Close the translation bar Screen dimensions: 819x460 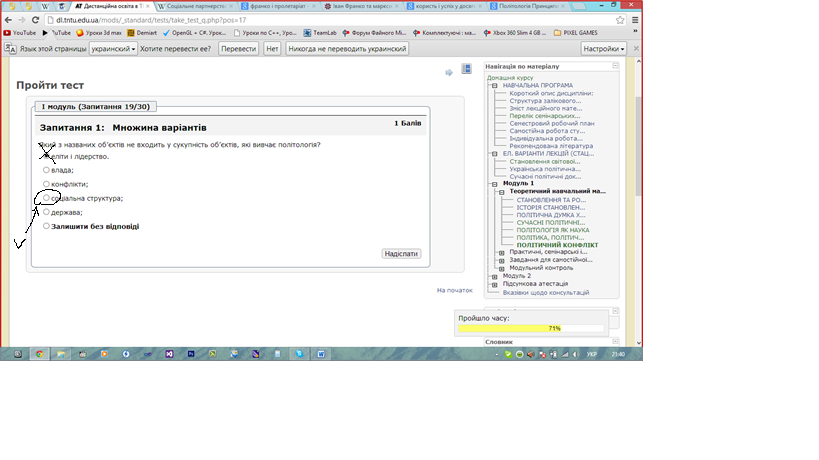[x=636, y=48]
